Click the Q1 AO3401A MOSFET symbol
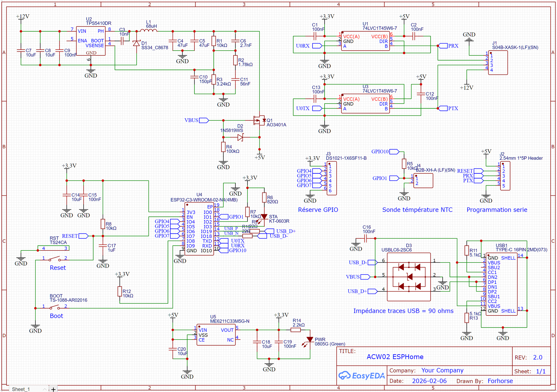557x392 pixels. tap(259, 120)
